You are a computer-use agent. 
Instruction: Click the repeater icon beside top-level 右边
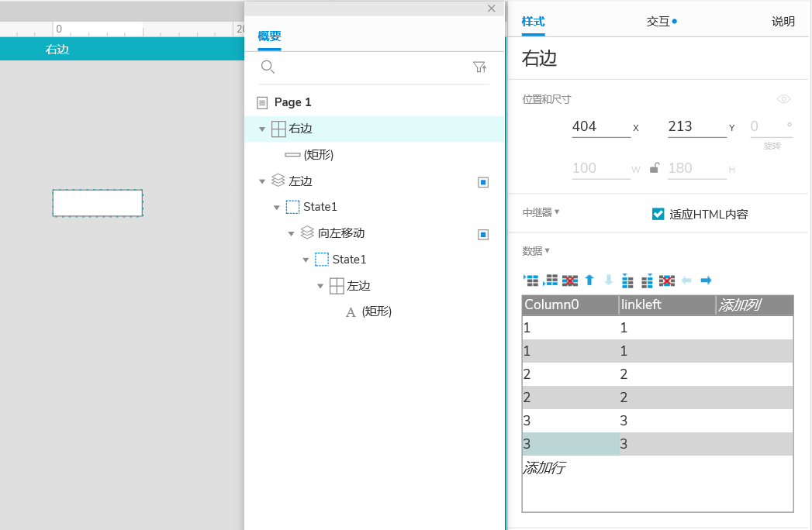(278, 129)
